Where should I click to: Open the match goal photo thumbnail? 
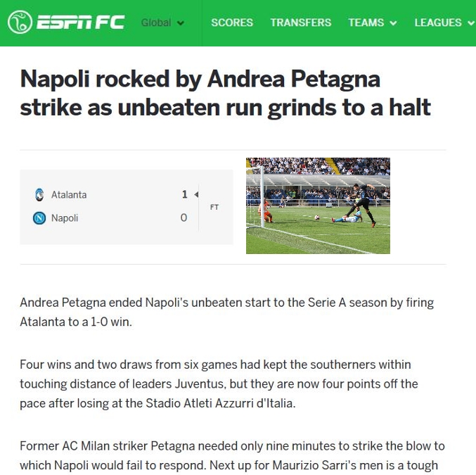pyautogui.click(x=318, y=205)
